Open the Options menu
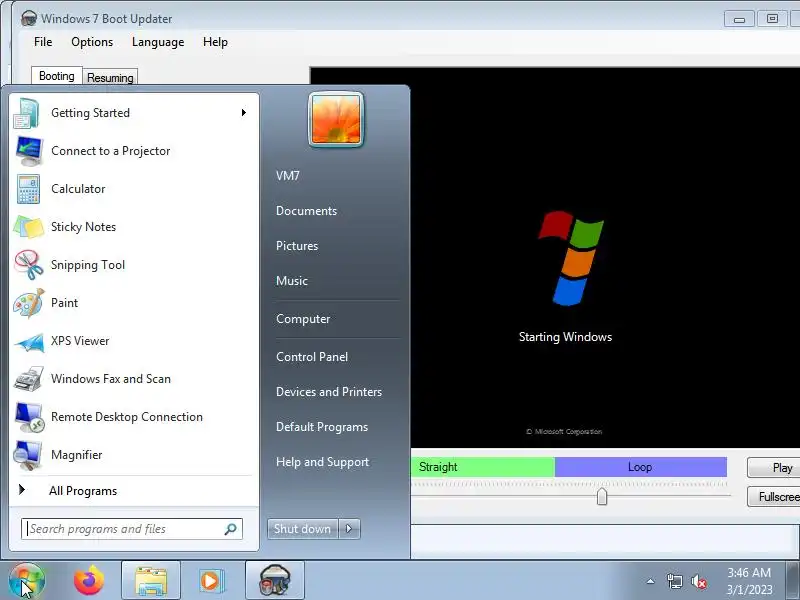 tap(92, 42)
